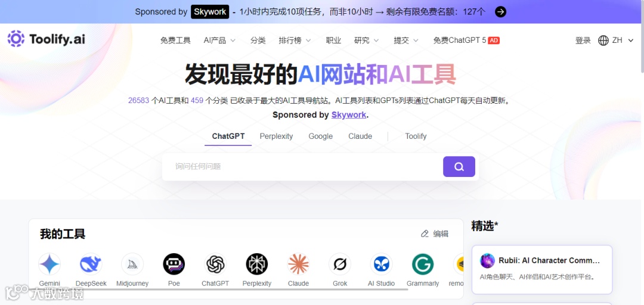
Task: Click the arrow icon in sponsor banner
Action: coord(500,12)
